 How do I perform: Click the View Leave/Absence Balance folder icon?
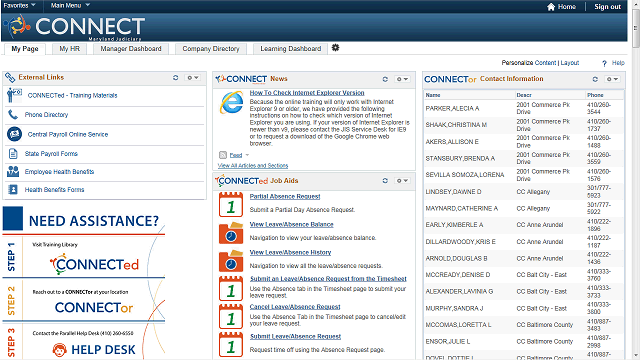[231, 232]
